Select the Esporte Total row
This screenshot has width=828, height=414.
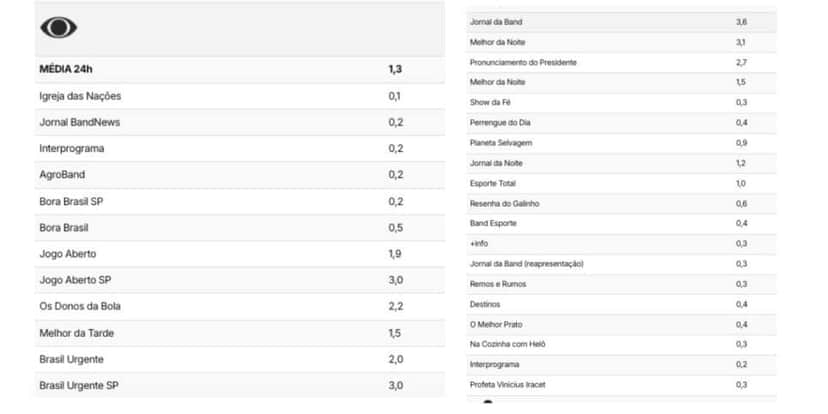pos(622,183)
